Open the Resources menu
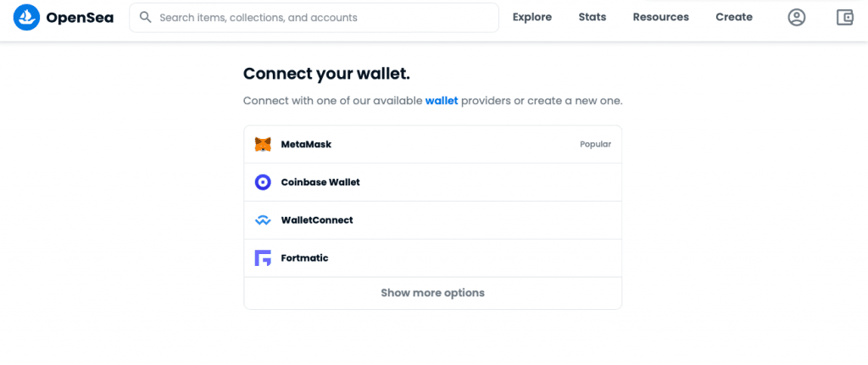 coord(661,17)
